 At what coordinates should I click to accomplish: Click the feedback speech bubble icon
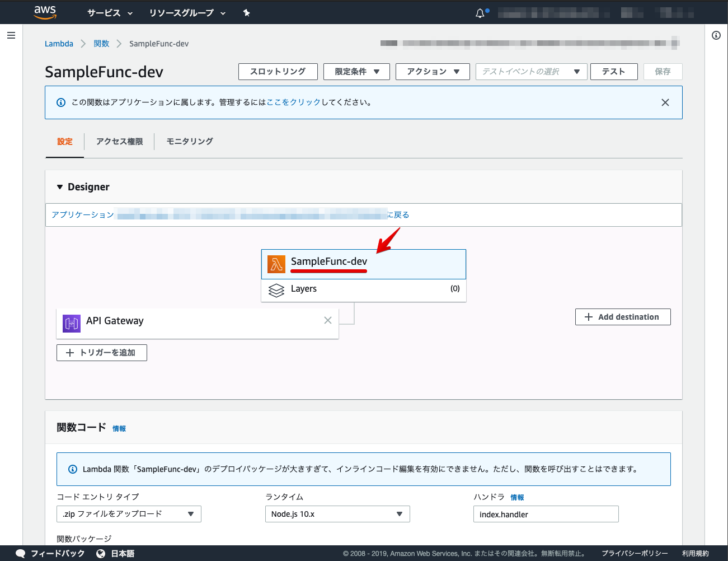coord(21,553)
